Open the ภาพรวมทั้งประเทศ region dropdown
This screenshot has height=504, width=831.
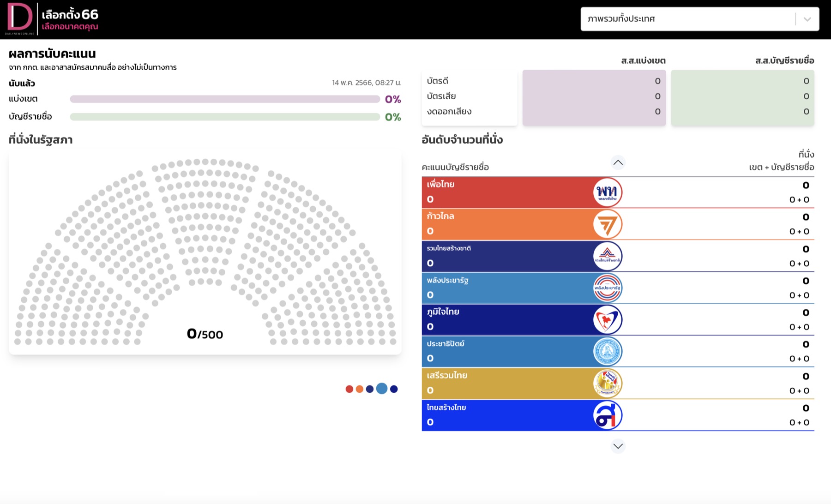point(699,19)
